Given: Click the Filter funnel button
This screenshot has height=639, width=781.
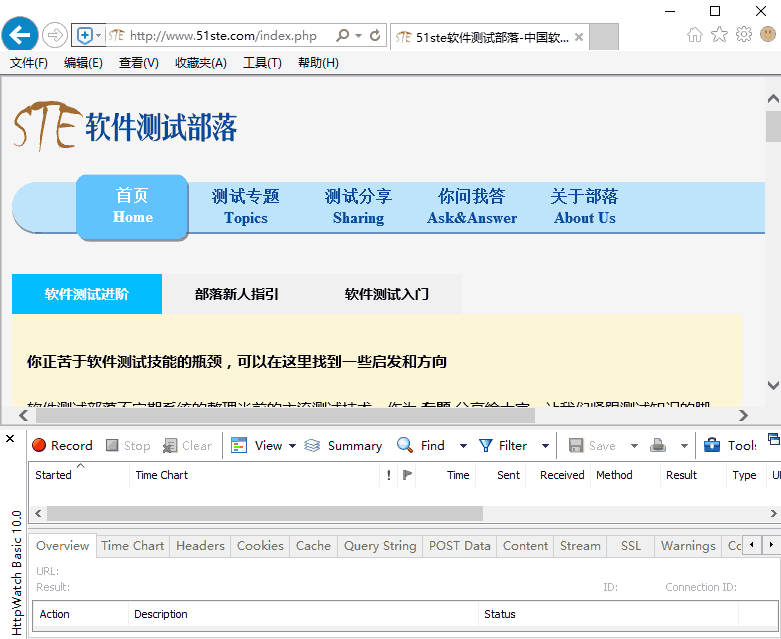Looking at the screenshot, I should coord(503,445).
